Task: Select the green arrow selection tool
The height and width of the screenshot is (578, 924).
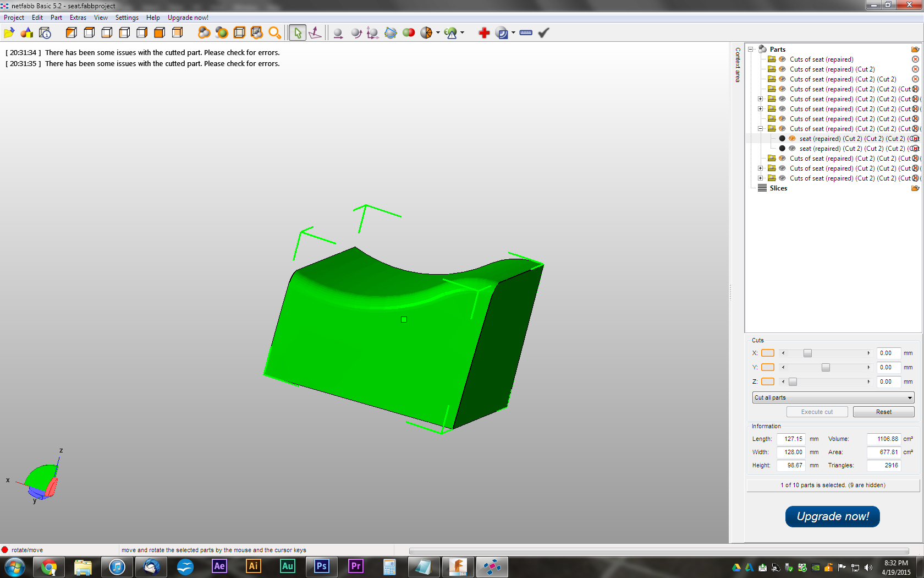Action: pos(298,33)
